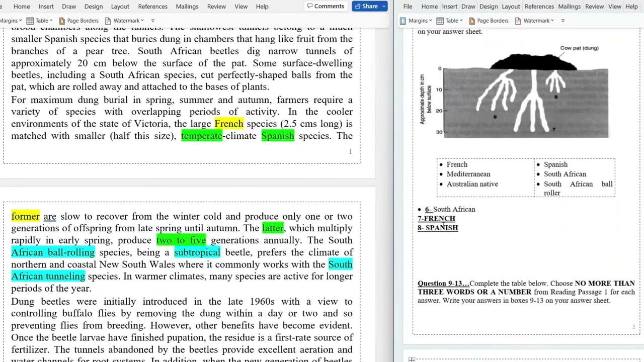Open the References tab in the right window

pos(539,6)
